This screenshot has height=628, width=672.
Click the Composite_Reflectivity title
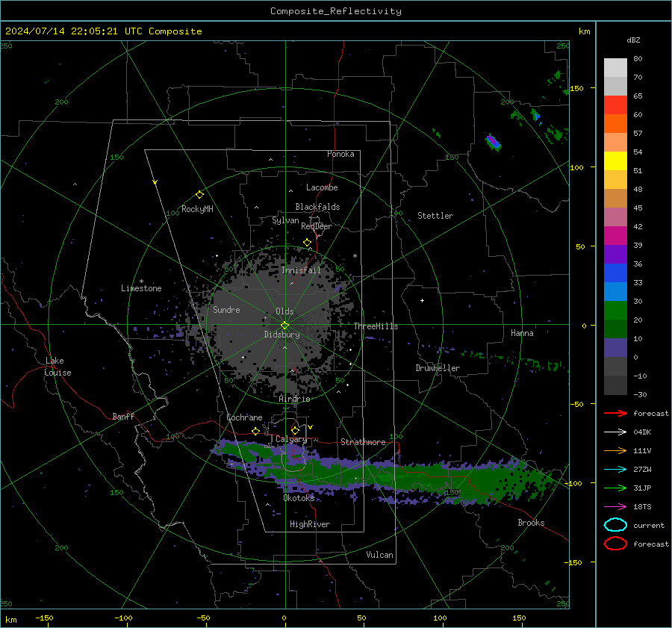[x=335, y=11]
